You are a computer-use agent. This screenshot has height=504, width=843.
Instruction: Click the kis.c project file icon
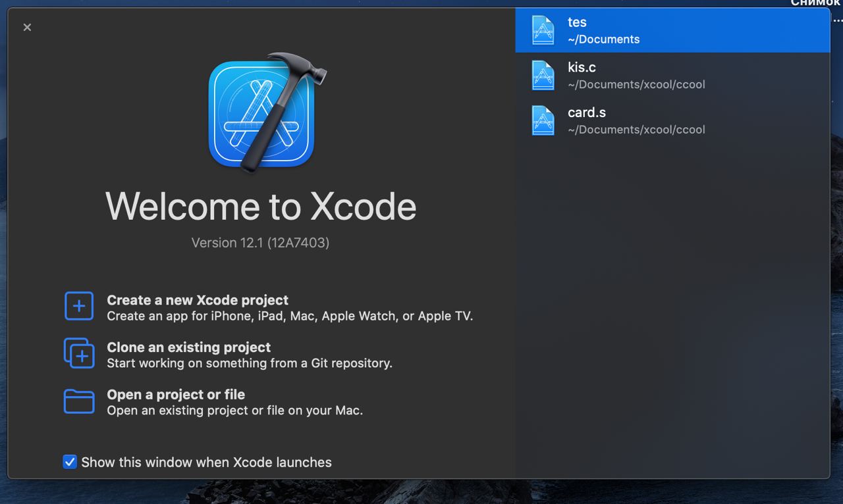click(543, 75)
